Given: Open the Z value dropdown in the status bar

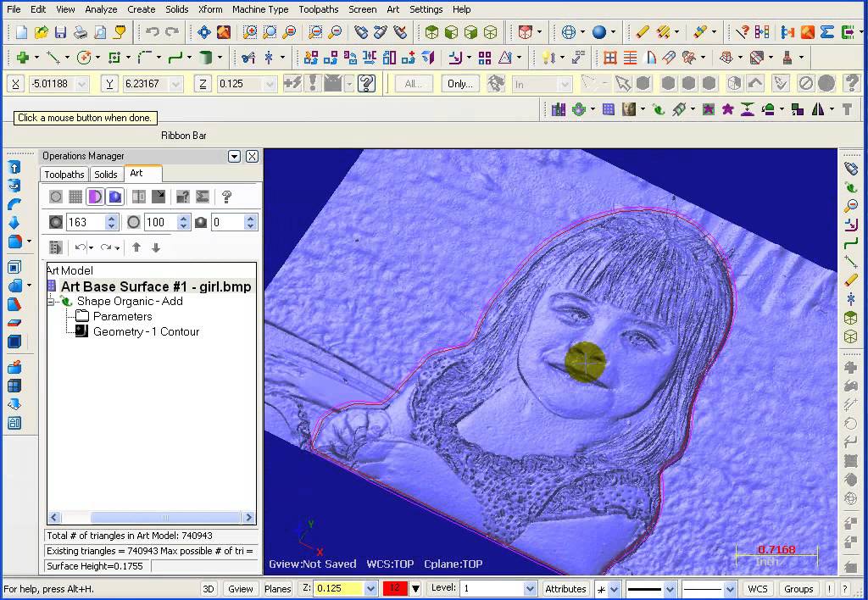Looking at the screenshot, I should click(370, 588).
